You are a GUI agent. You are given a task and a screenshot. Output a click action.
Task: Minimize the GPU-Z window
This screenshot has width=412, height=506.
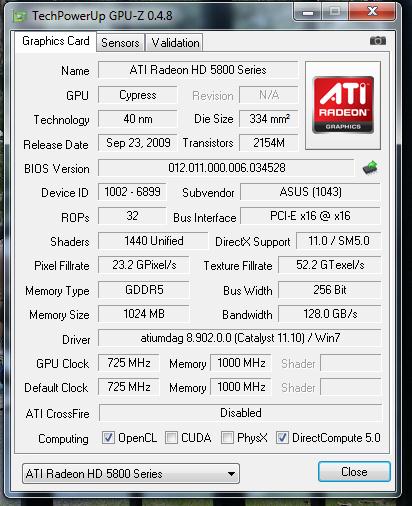308,12
